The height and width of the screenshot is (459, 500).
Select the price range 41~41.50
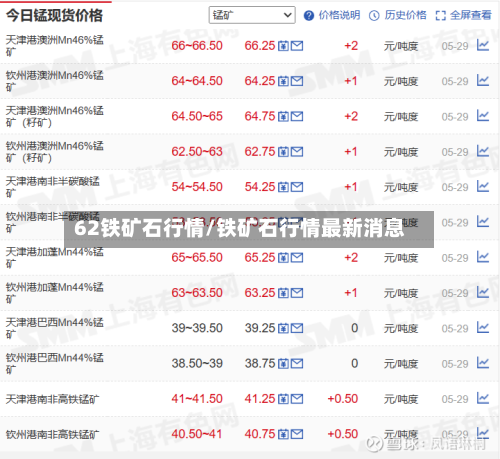(197, 399)
